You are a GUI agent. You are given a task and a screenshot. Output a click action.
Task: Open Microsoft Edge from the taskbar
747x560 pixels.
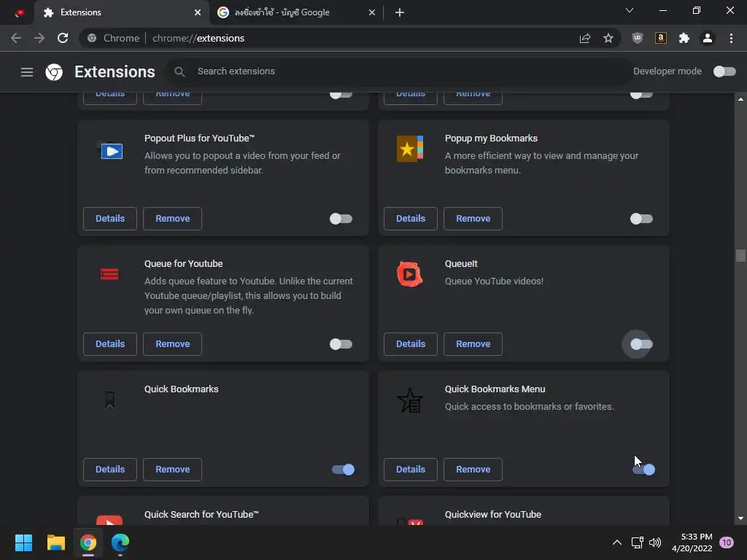coord(120,542)
